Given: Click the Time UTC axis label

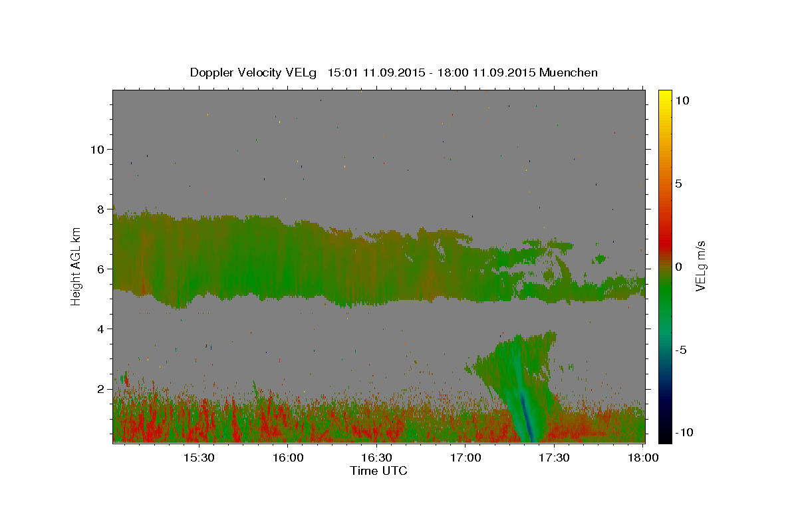Looking at the screenshot, I should click(x=378, y=471).
